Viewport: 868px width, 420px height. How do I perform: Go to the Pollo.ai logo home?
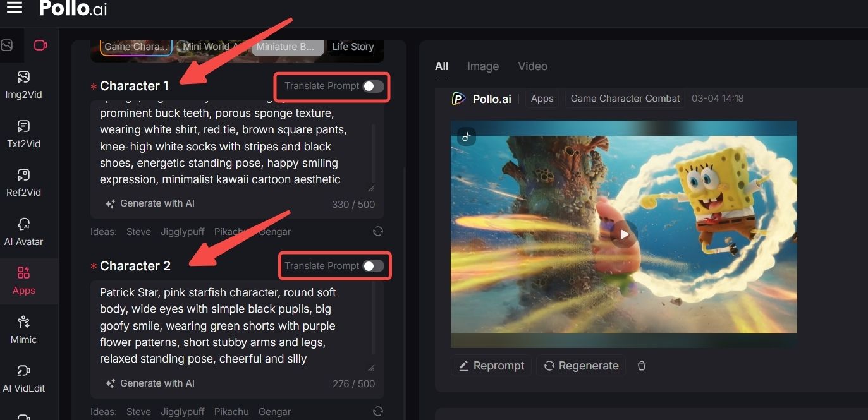point(73,8)
